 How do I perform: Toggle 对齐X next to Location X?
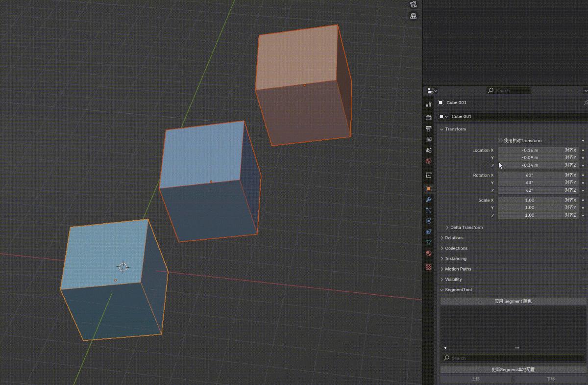click(x=570, y=150)
